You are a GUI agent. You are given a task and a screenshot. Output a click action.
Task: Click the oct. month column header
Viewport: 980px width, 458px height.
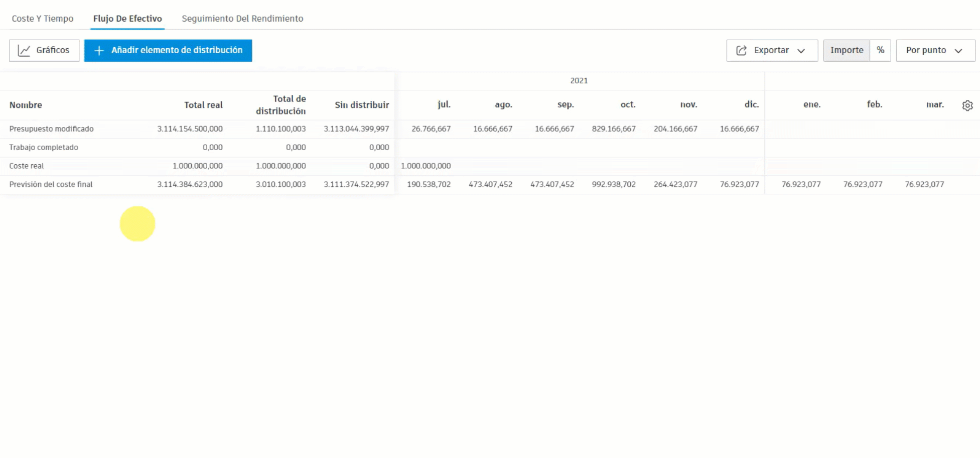[628, 104]
